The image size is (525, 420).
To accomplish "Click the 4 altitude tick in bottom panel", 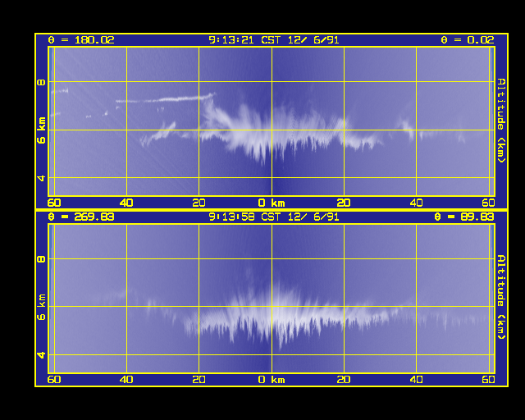I will [41, 355].
